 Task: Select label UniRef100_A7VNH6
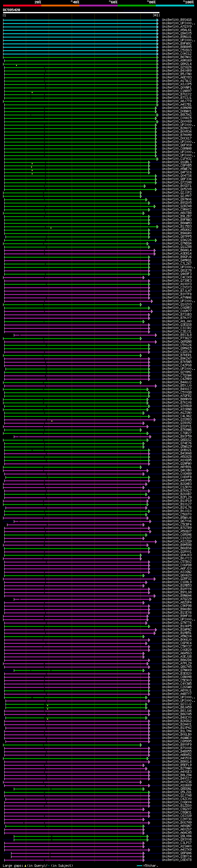pyautogui.click(x=176, y=297)
